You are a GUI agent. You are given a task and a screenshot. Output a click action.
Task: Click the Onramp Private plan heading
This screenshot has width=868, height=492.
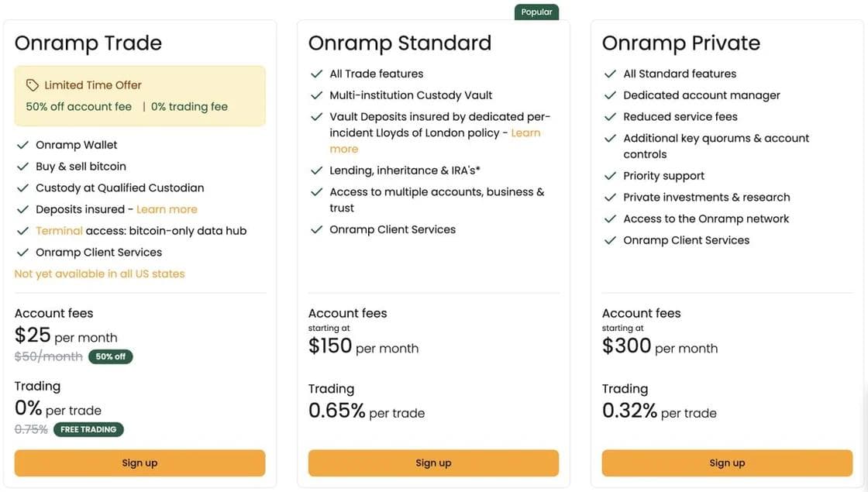tap(680, 43)
